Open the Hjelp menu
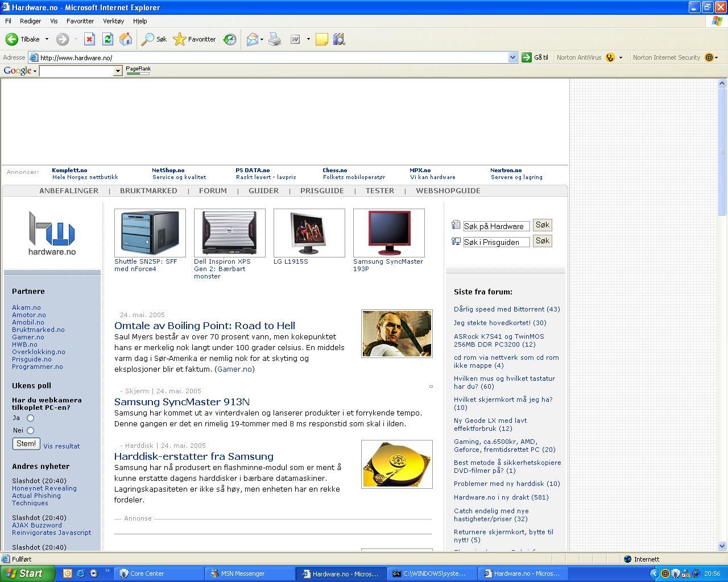The width and height of the screenshot is (728, 582). coord(140,21)
